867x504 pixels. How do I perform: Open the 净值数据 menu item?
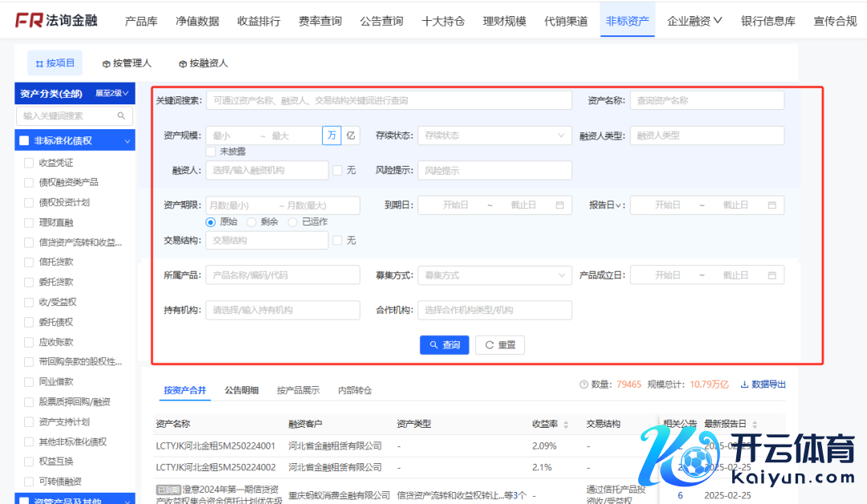197,21
